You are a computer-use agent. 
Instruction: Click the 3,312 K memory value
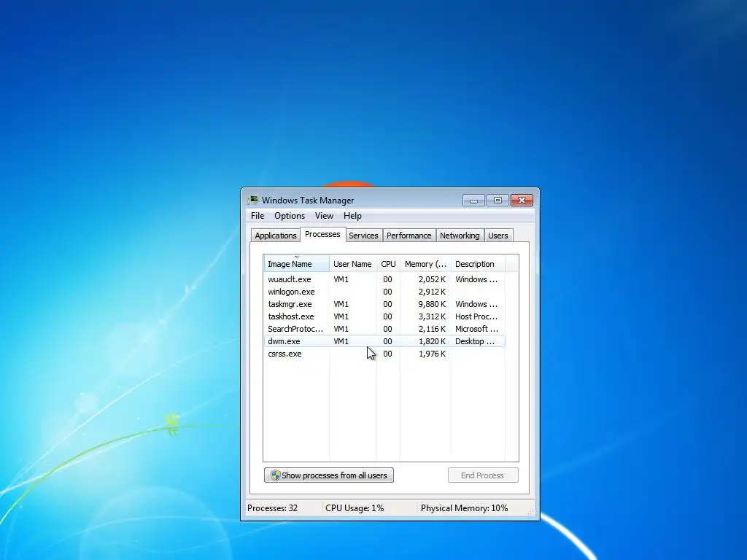tap(432, 316)
